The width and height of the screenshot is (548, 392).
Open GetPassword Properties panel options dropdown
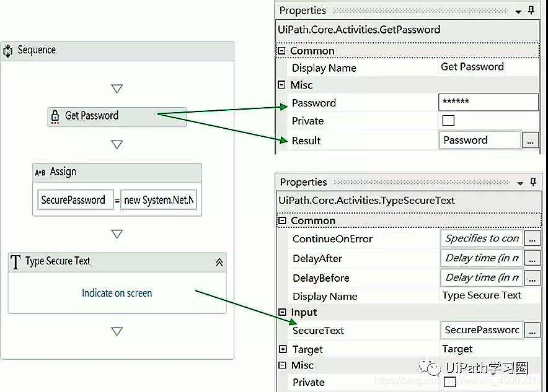(518, 12)
